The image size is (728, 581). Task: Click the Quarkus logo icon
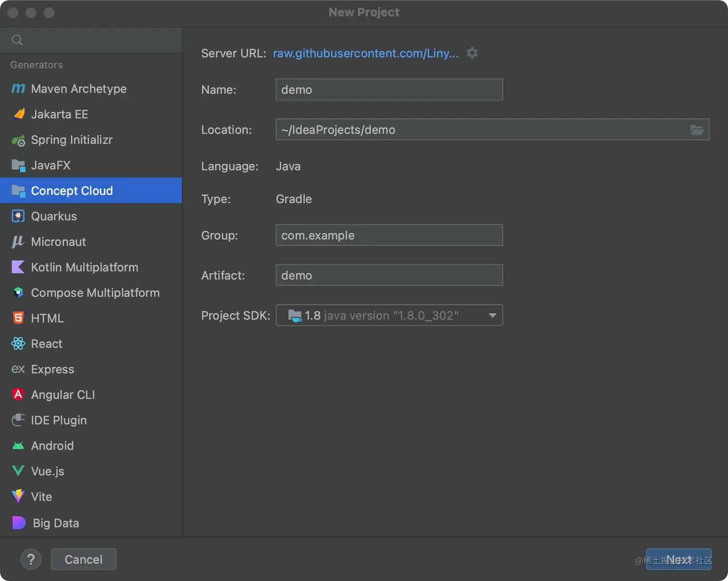pyautogui.click(x=18, y=216)
